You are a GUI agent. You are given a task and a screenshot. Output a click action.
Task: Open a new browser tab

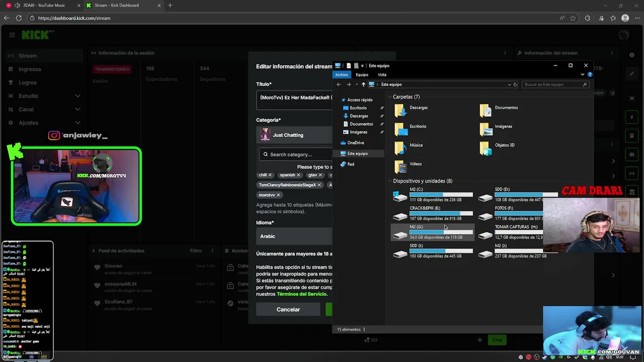170,6
